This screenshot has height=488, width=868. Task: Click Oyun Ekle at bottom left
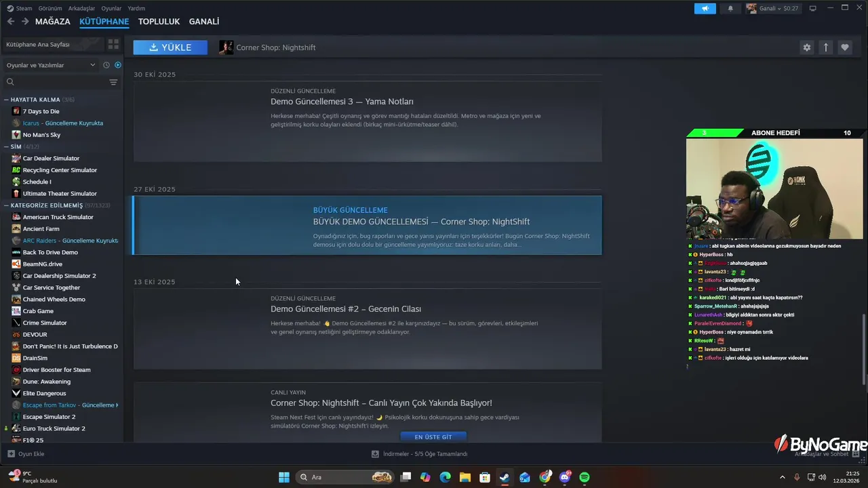click(26, 454)
